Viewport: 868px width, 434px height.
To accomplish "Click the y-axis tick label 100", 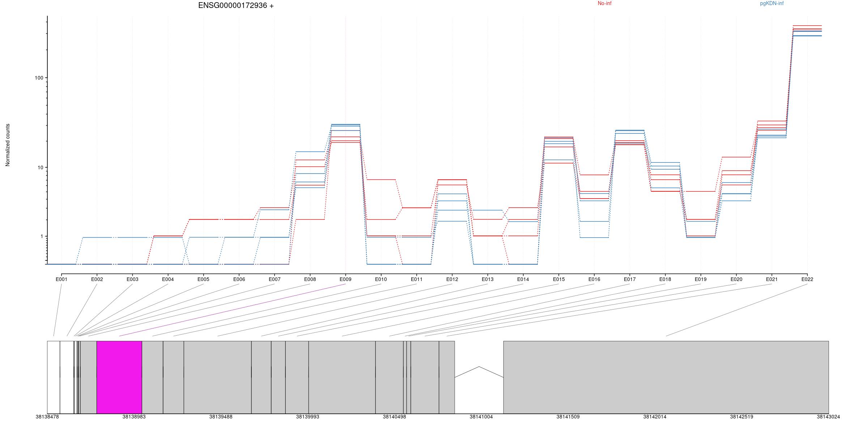I will [x=39, y=78].
